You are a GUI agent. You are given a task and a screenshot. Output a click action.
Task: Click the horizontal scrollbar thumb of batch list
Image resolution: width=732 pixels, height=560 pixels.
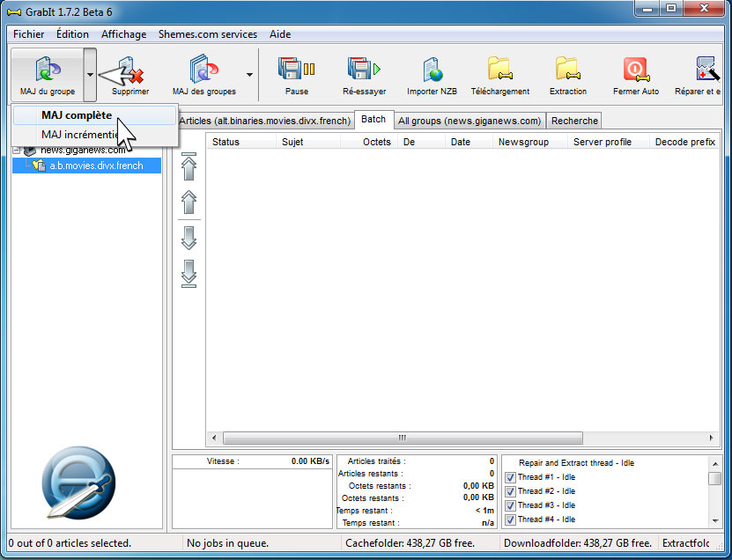coord(403,438)
